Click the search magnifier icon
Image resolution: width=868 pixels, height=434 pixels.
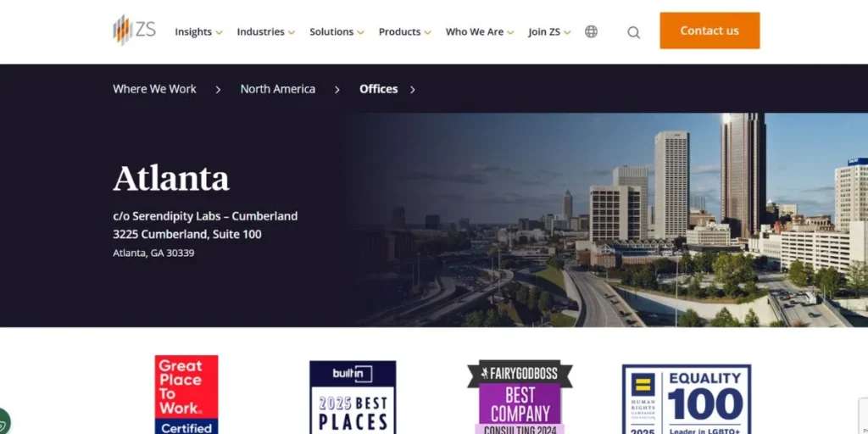633,32
